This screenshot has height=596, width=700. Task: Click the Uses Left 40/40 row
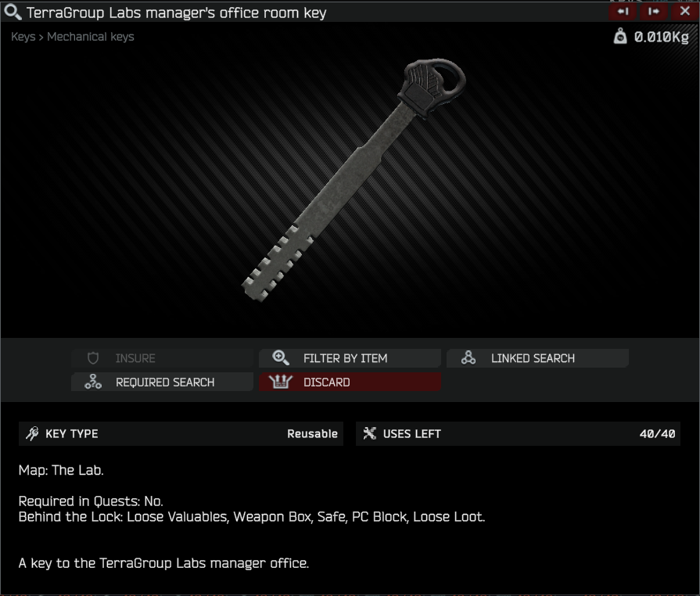(x=518, y=433)
